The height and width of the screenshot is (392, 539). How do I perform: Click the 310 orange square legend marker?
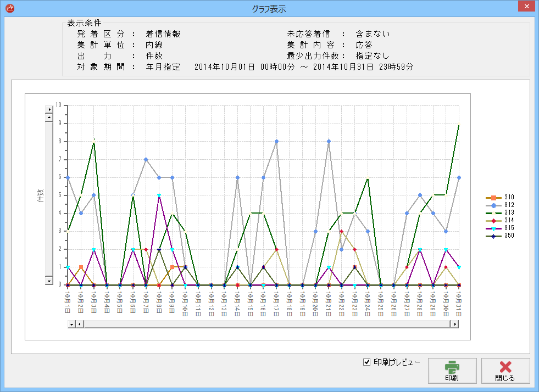493,198
